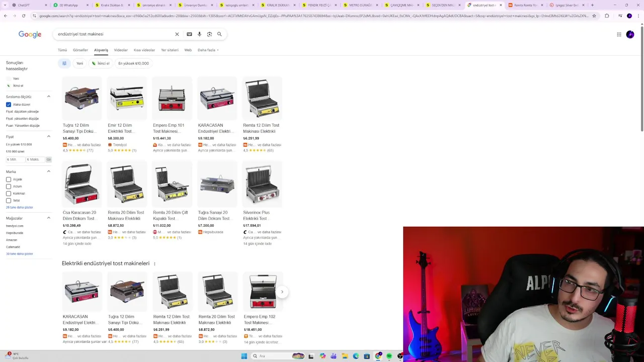
Task: Open Teams from the taskbar
Action: pyautogui.click(x=334, y=356)
